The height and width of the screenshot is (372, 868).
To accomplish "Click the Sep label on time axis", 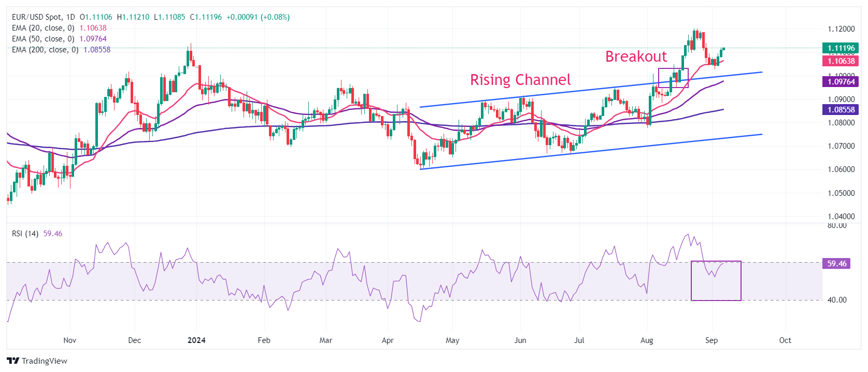I will pos(712,340).
